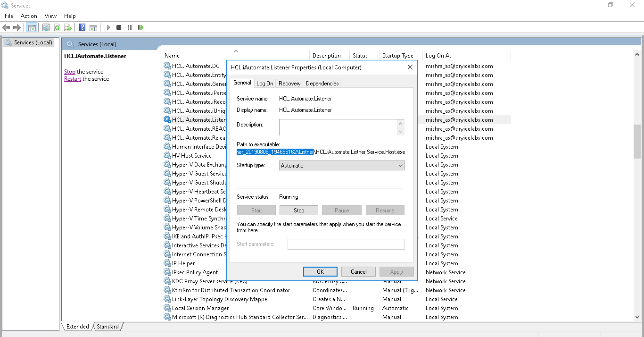Click gear icon of KtmRm Distributed Transaction Coordinator
Image resolution: width=644 pixels, height=337 pixels.
coord(167,290)
